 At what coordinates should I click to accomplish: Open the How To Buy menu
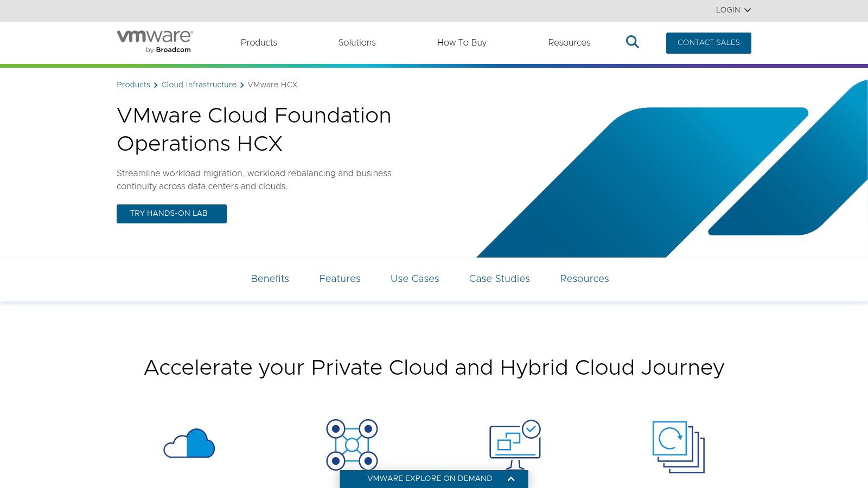[x=462, y=42]
